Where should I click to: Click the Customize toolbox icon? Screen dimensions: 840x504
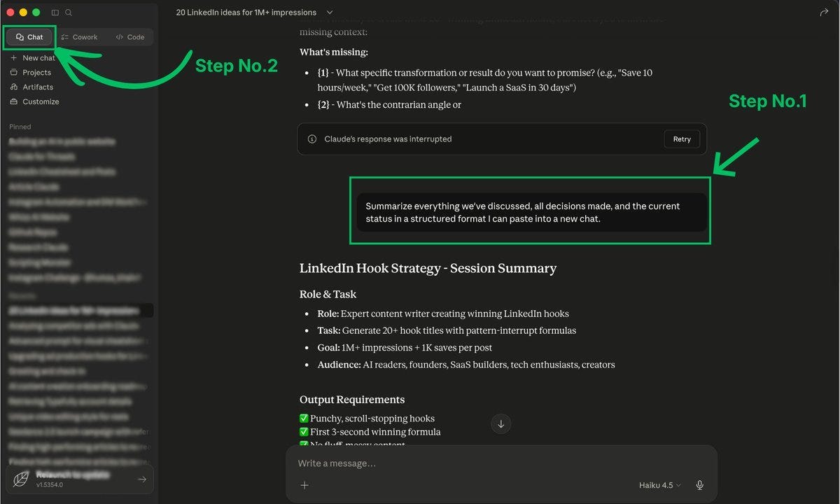pyautogui.click(x=14, y=101)
